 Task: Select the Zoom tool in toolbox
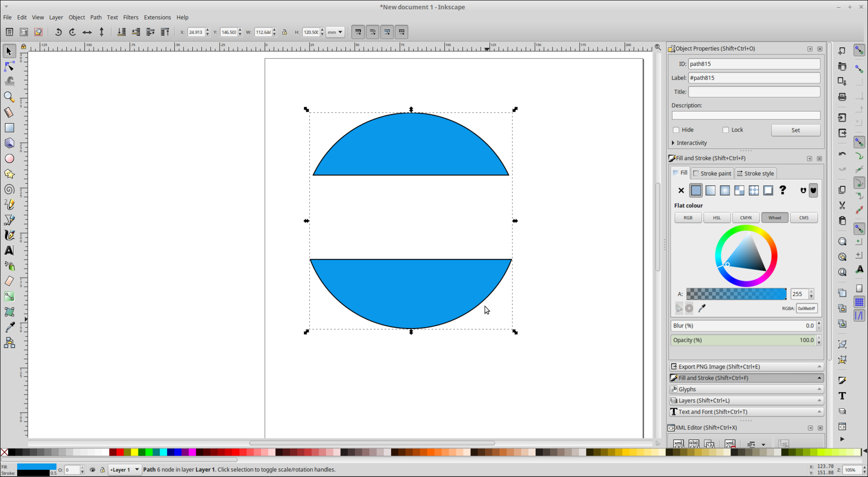[x=9, y=97]
